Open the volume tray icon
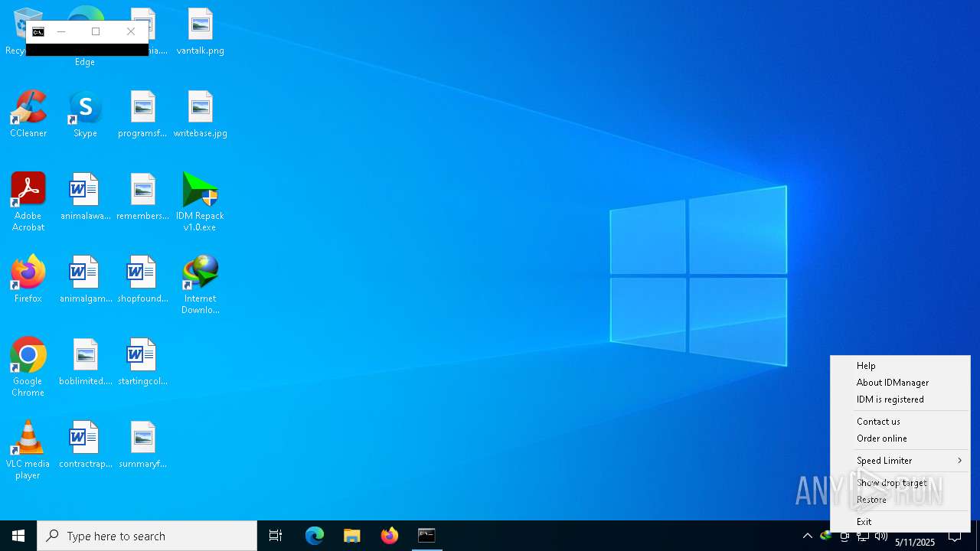Screen dimensions: 980x551 881,536
